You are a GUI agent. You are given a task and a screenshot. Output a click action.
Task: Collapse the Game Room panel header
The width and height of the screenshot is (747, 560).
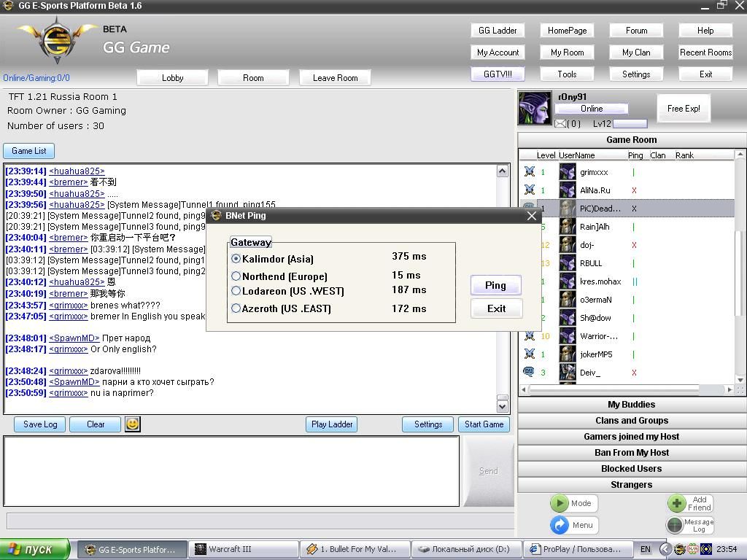(x=632, y=139)
